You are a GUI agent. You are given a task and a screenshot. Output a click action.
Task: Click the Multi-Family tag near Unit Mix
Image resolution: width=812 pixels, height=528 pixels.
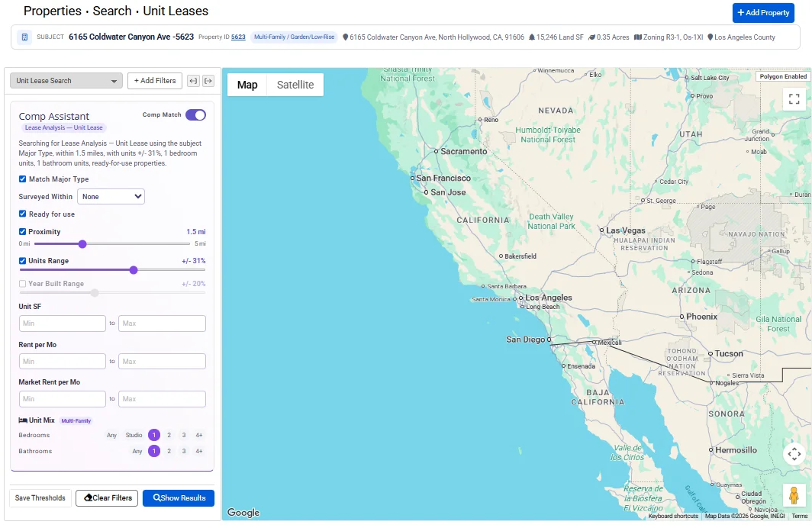click(76, 421)
